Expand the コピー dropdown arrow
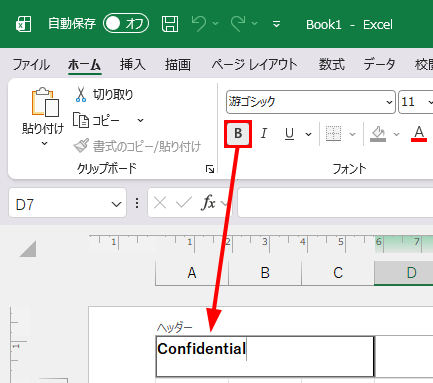The image size is (433, 383). [x=141, y=120]
